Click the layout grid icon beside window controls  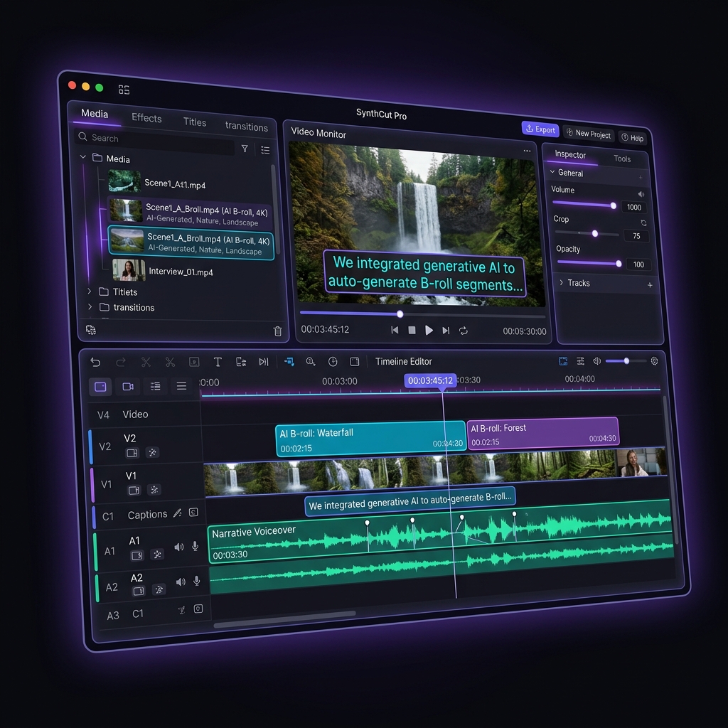pyautogui.click(x=124, y=90)
